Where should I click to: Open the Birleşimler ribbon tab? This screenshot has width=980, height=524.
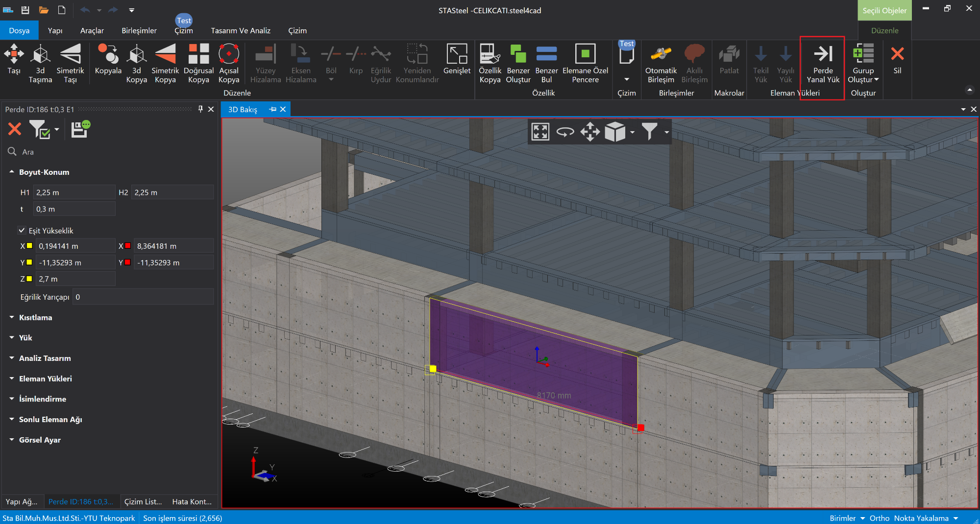click(x=139, y=30)
